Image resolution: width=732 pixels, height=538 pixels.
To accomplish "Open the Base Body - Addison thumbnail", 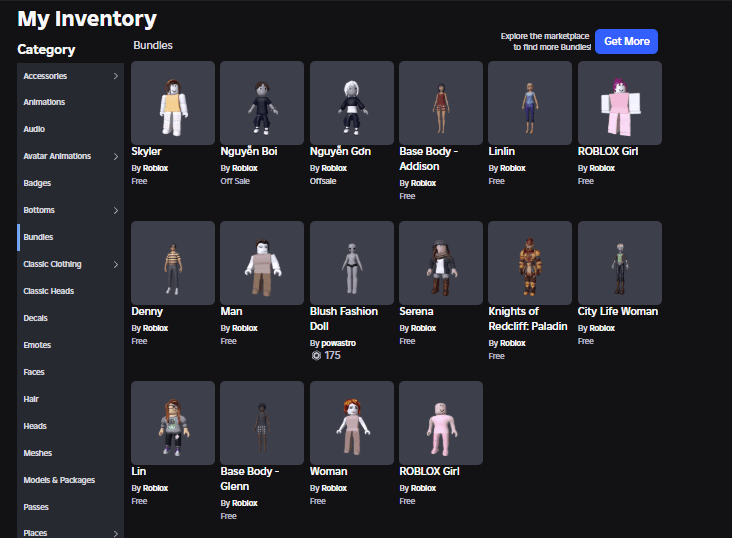I will [441, 103].
